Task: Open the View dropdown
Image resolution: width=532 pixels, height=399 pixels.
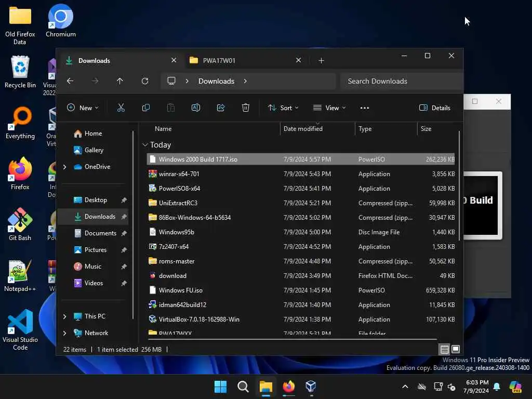Action: (329, 108)
